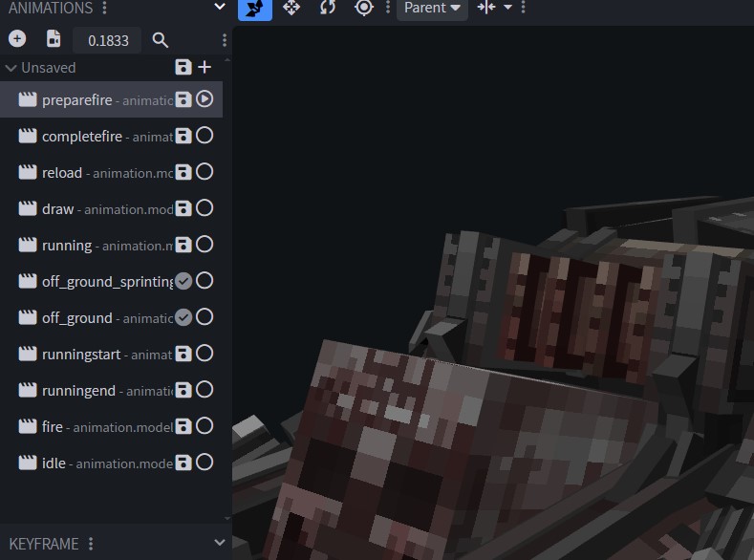Open the animation toolbar three-dot menu
The image size is (754, 560).
(x=224, y=40)
